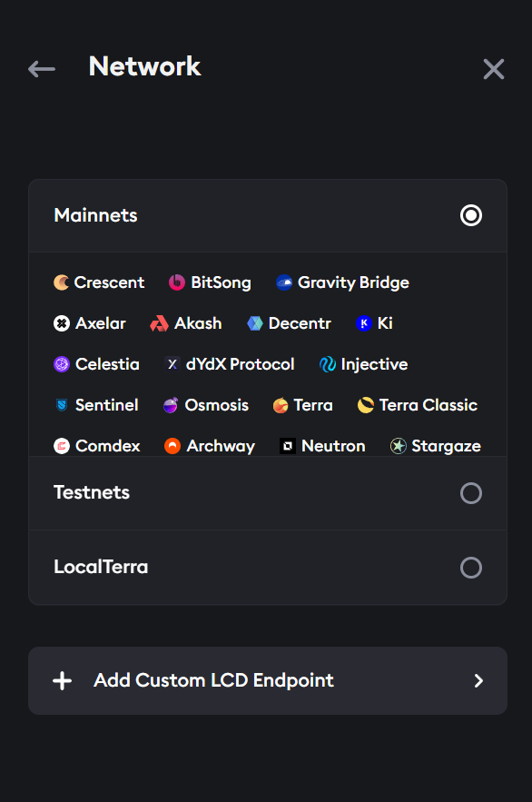The height and width of the screenshot is (802, 532).
Task: Switch to LocalTerra network
Action: pos(470,568)
